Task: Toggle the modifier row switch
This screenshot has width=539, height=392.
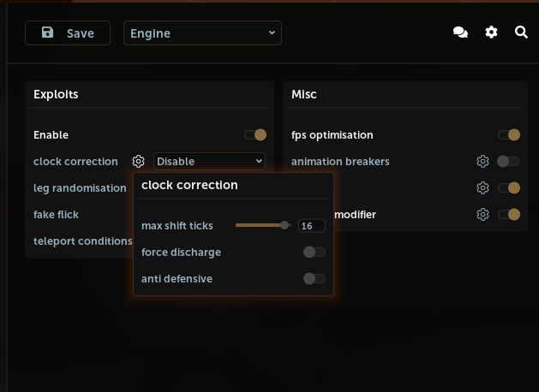Action: [509, 215]
